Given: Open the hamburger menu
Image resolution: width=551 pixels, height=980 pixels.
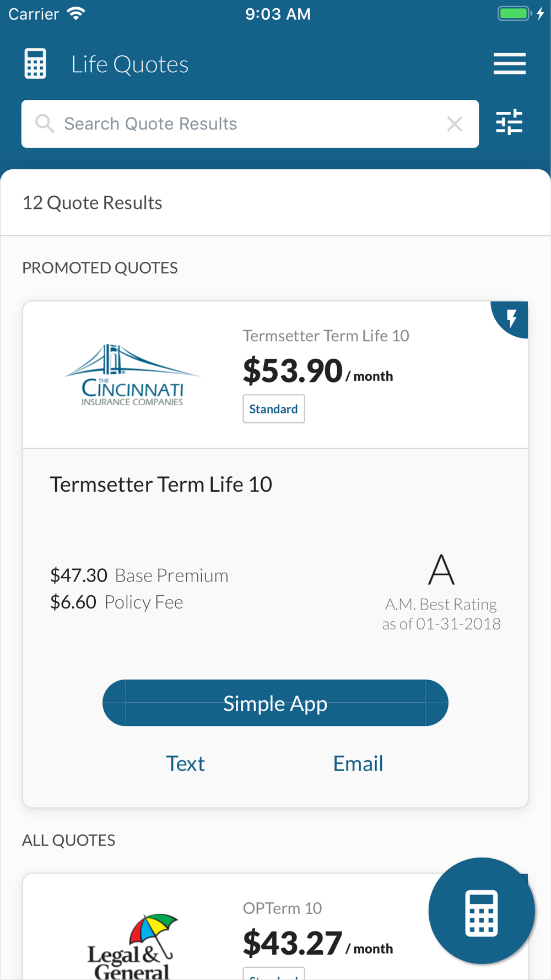Looking at the screenshot, I should 509,64.
